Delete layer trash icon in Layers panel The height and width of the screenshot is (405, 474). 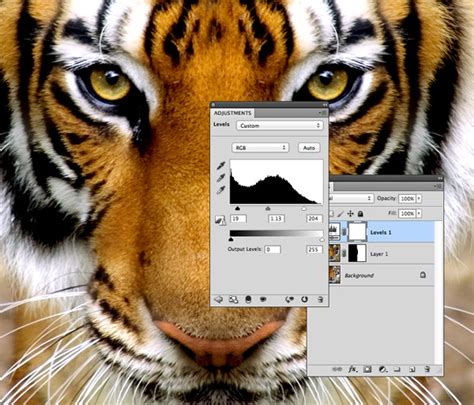pos(427,369)
